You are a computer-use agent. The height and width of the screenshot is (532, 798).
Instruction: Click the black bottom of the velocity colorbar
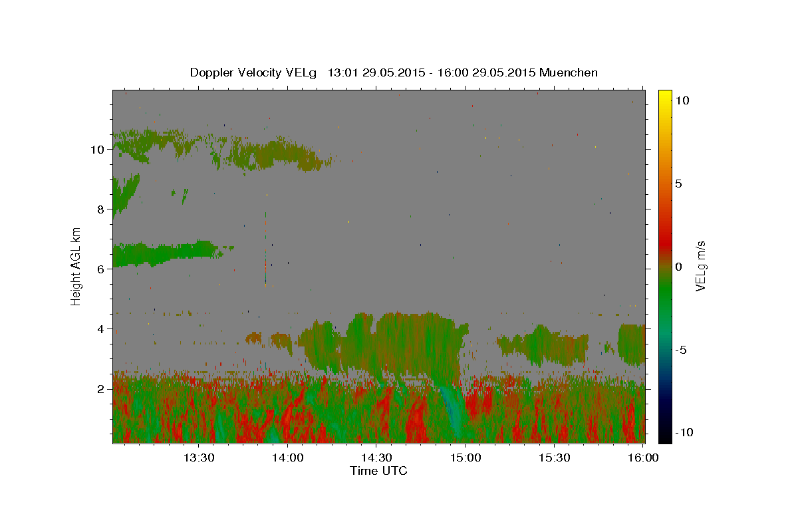pos(664,436)
